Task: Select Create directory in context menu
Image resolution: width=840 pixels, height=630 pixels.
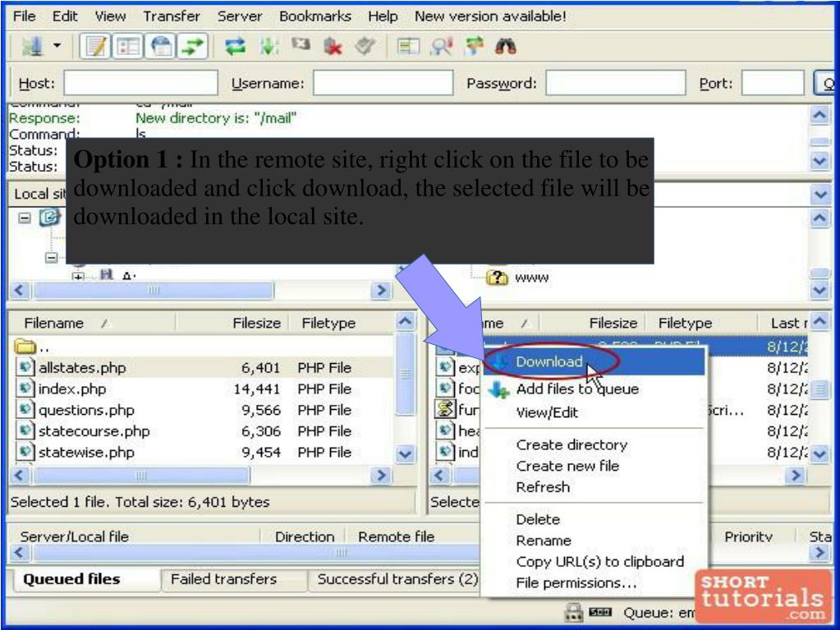Action: click(594, 444)
